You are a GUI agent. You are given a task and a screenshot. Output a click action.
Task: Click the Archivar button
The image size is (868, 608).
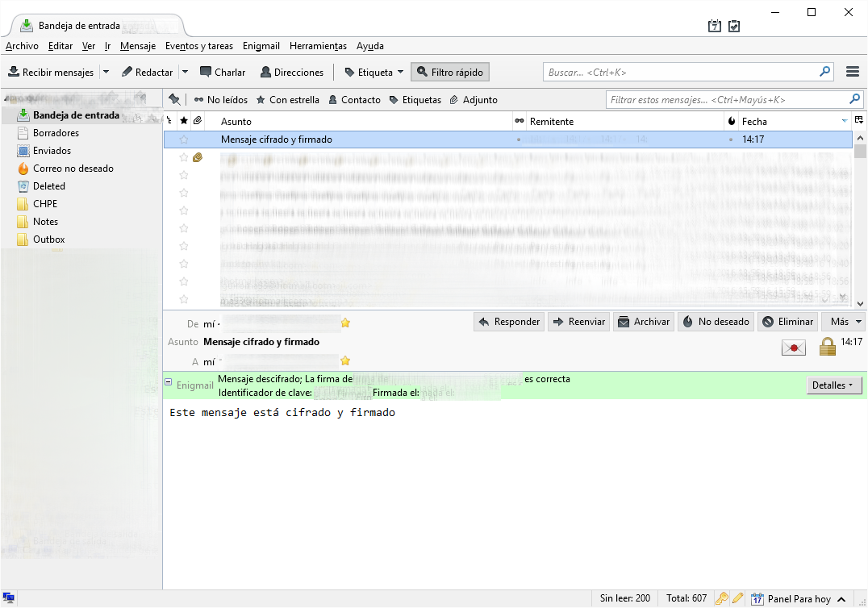[643, 322]
